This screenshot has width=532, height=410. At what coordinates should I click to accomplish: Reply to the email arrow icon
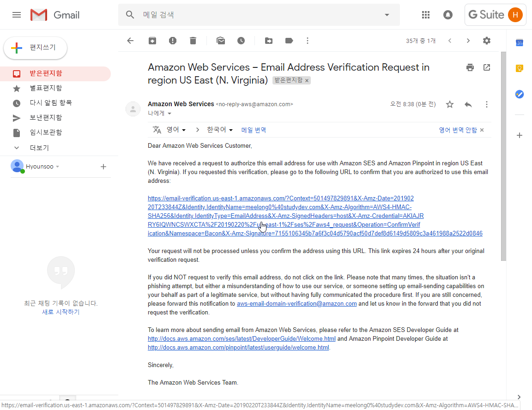pyautogui.click(x=468, y=104)
